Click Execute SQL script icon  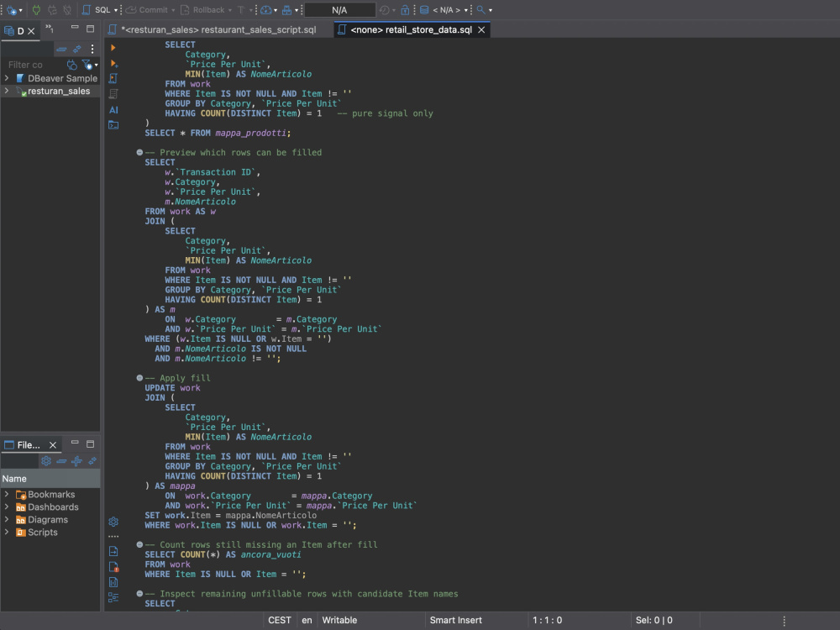113,79
